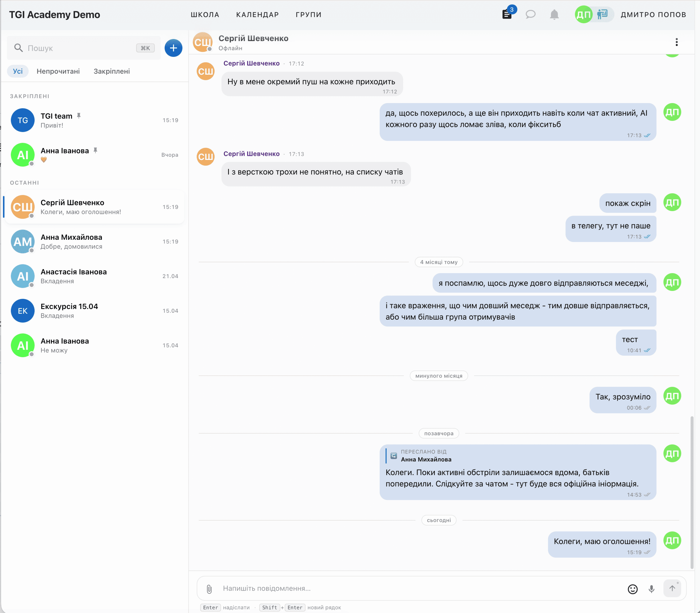The image size is (700, 613).
Task: Select message 'Ну в мене окремий пуш'
Action: [x=312, y=84]
